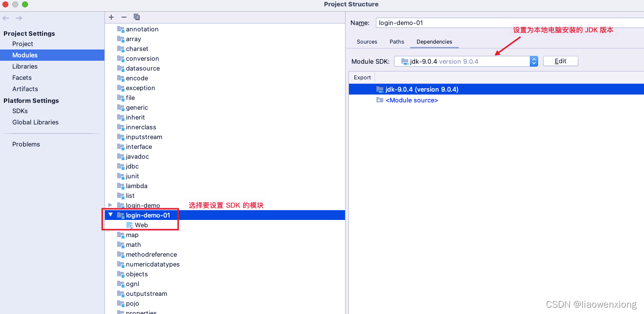Viewport: 644px width, 314px height.
Task: Select the outputstream module
Action: tap(146, 294)
